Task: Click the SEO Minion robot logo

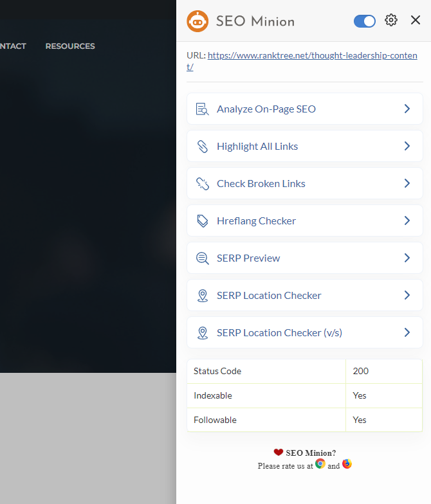Action: tap(197, 21)
